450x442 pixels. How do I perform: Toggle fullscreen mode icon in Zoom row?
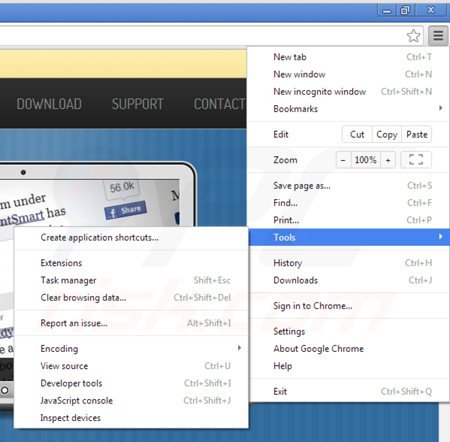pos(416,160)
